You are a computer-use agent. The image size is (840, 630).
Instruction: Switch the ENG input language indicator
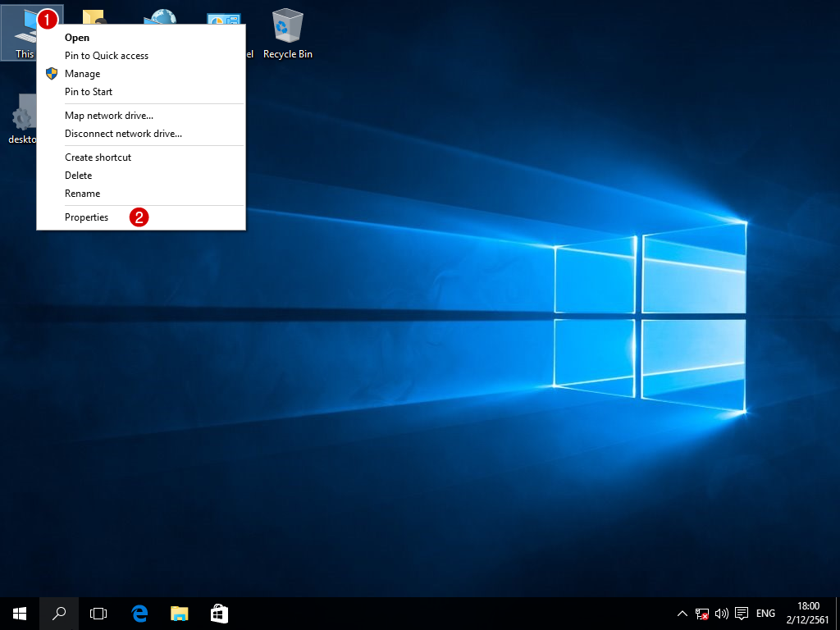pos(765,613)
